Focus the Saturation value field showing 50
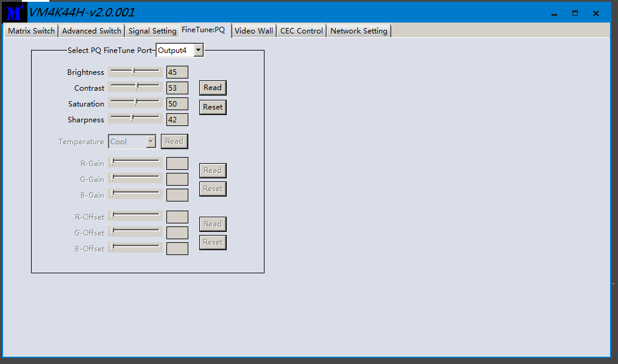This screenshot has height=364, width=618. tap(177, 104)
